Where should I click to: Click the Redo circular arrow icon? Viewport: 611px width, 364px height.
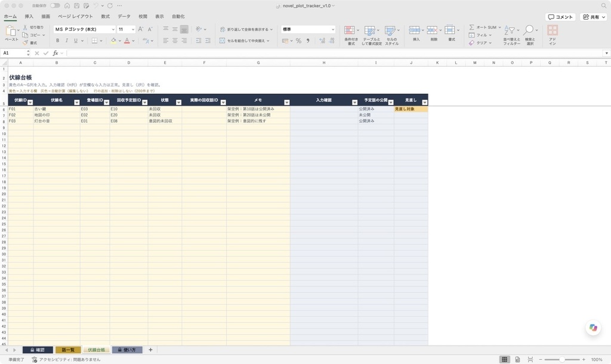[x=110, y=5]
